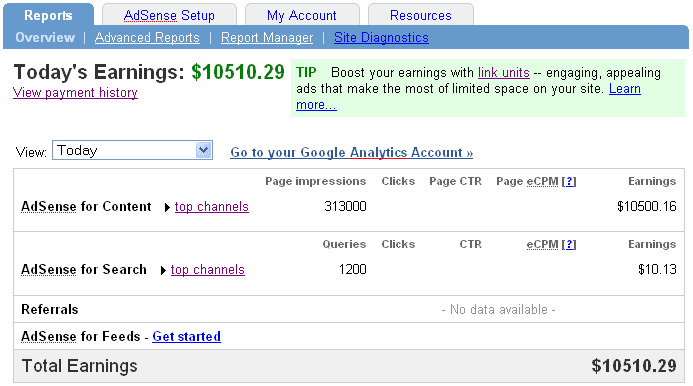Click the AdSense for Search row label

coord(84,269)
